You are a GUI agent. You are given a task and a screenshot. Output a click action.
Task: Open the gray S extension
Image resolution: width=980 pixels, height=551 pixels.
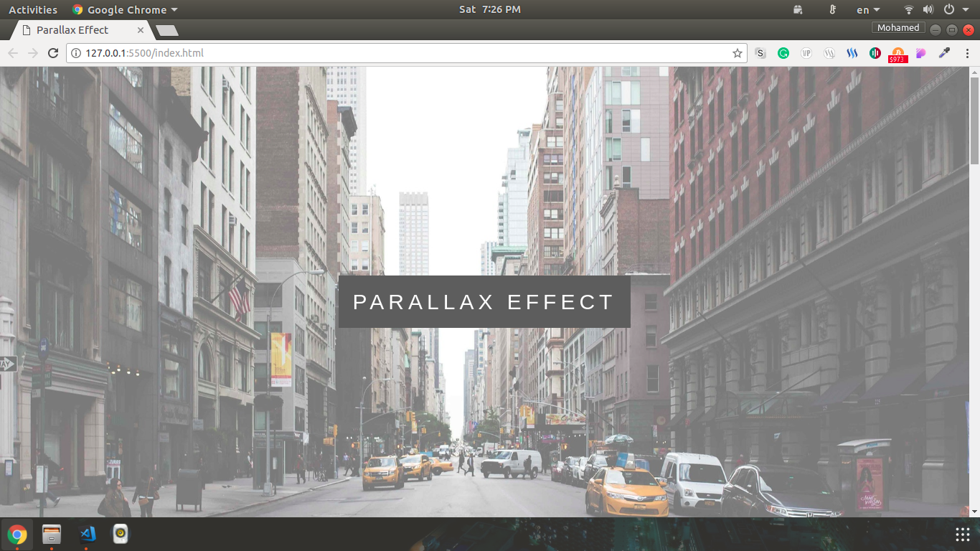pyautogui.click(x=760, y=53)
